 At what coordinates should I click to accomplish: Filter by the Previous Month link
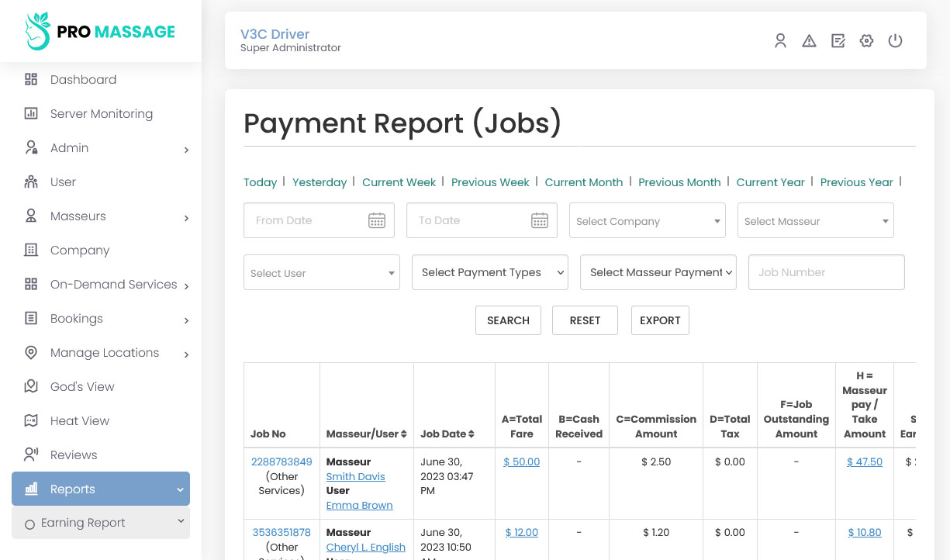[x=679, y=182]
